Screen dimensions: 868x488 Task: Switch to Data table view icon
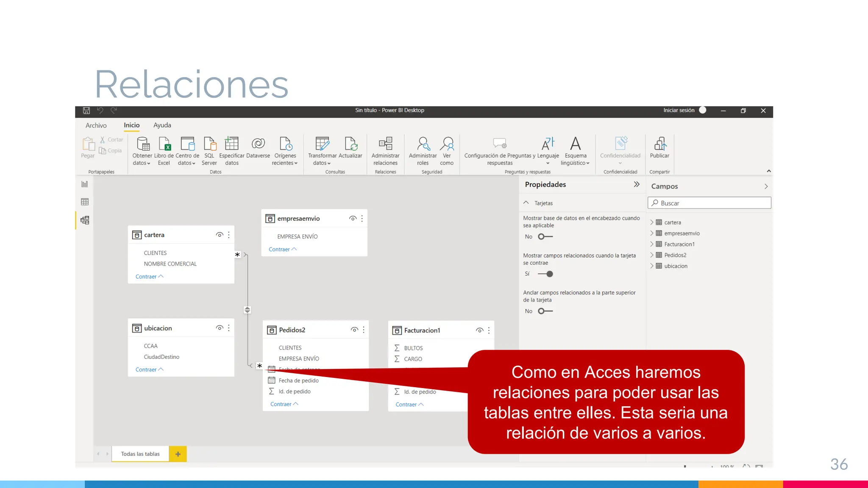coord(85,202)
